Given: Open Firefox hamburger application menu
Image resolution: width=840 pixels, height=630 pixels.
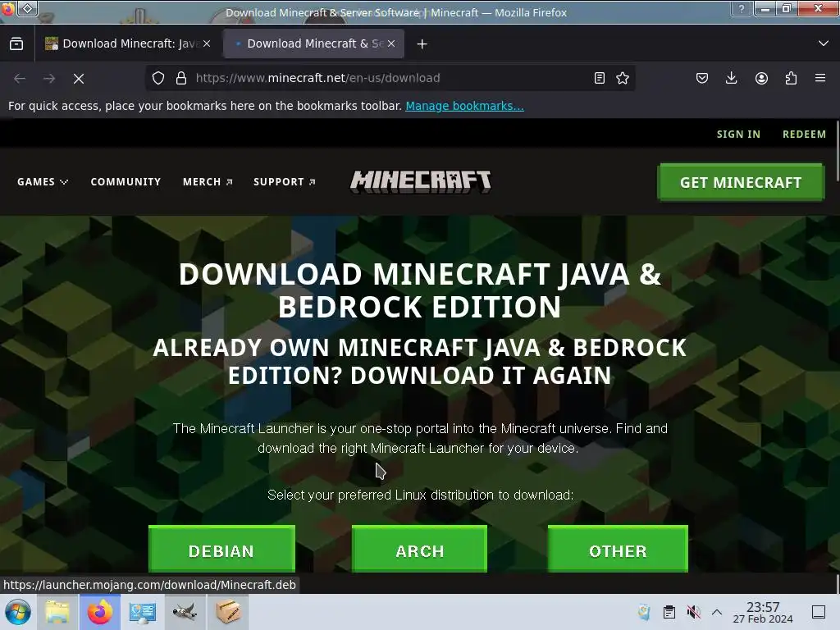Looking at the screenshot, I should (x=820, y=78).
